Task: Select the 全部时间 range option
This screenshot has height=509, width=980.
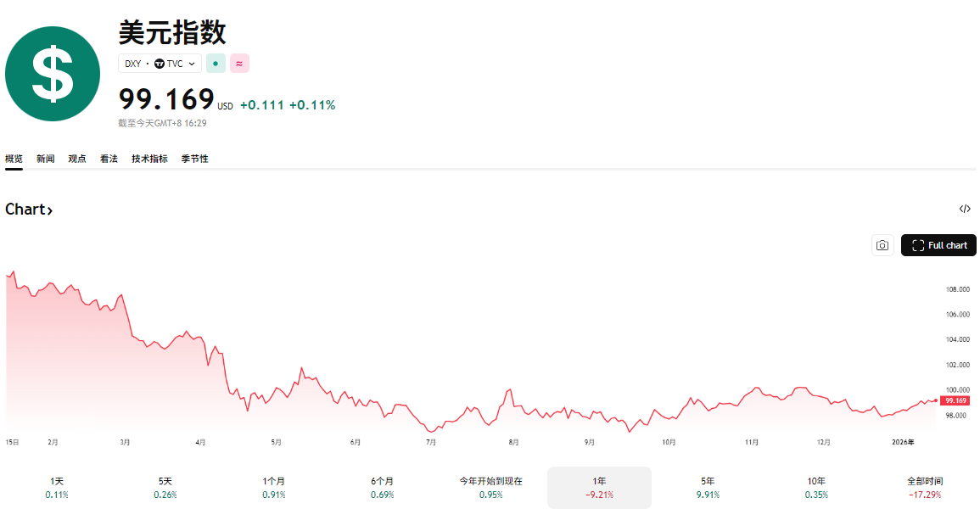Action: tap(925, 487)
